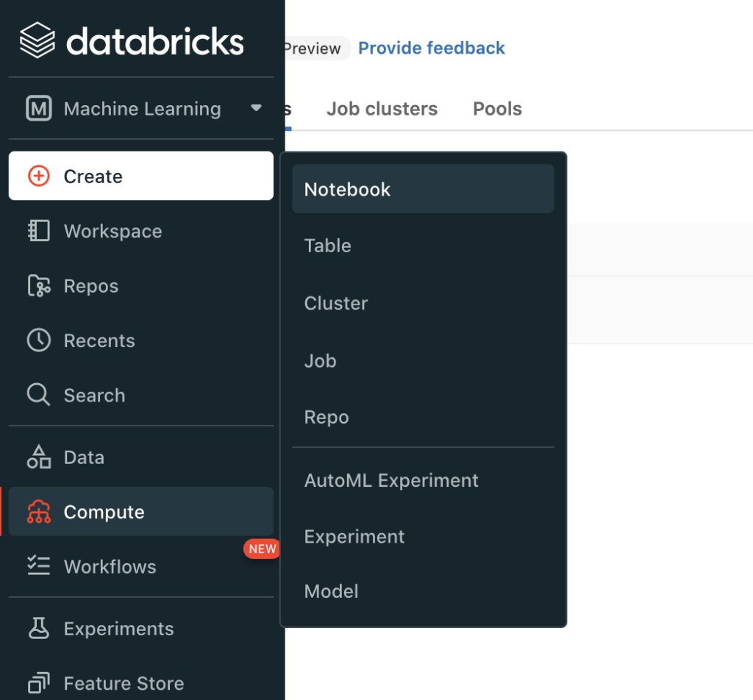This screenshot has width=753, height=700.
Task: Click the Provide feedback link
Action: (x=432, y=49)
